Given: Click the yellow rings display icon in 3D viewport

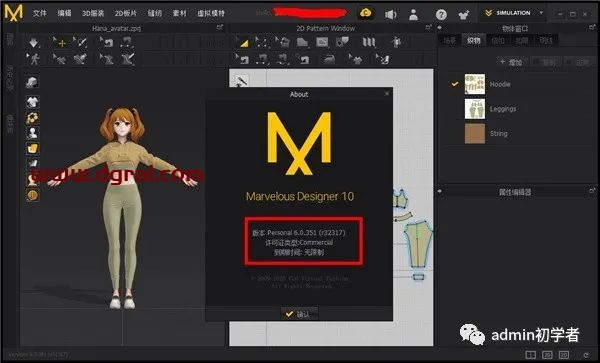Looking at the screenshot, I should (x=33, y=117).
